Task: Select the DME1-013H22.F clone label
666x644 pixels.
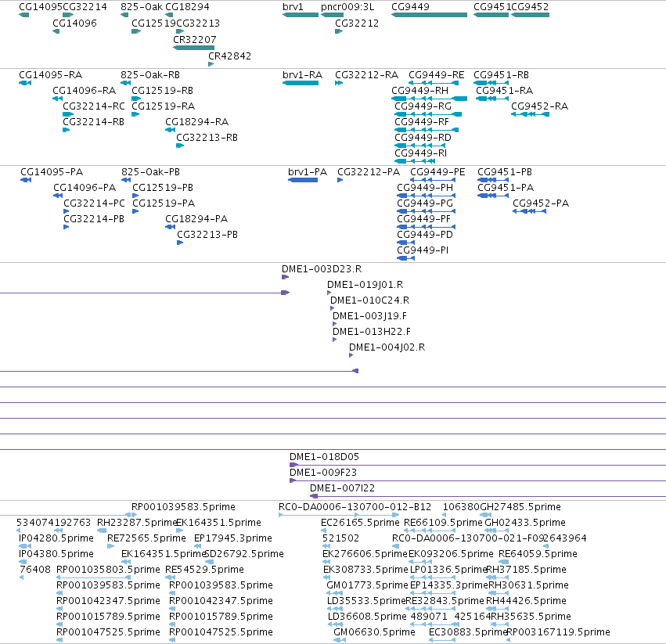Action: [x=372, y=332]
